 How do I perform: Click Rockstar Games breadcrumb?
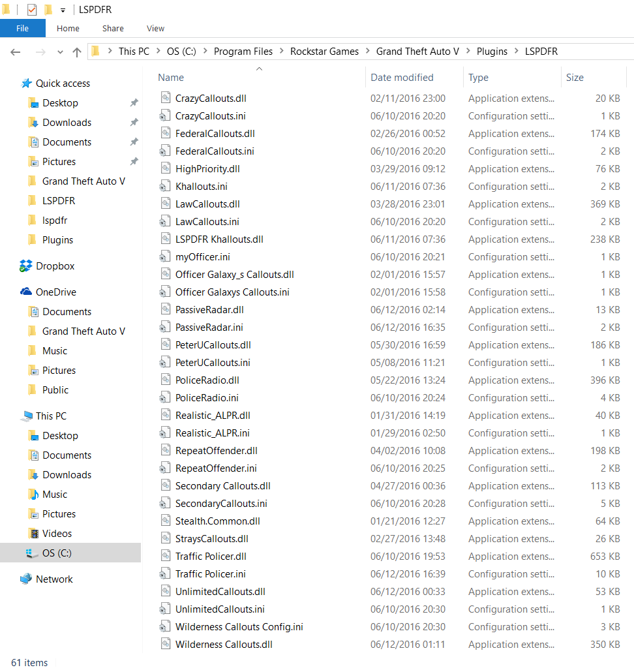point(325,52)
